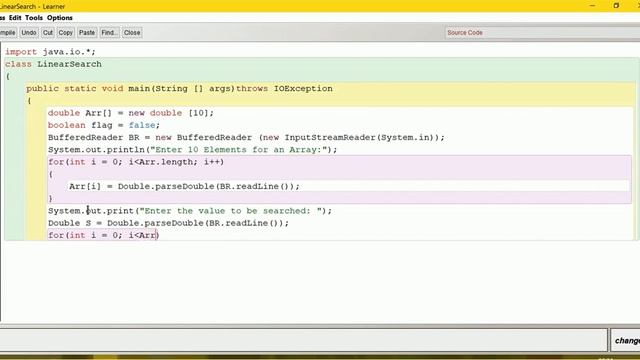Click the 'Enter 10 Elements for an Array' line
Viewport: 640px width, 360px height.
[x=193, y=150]
